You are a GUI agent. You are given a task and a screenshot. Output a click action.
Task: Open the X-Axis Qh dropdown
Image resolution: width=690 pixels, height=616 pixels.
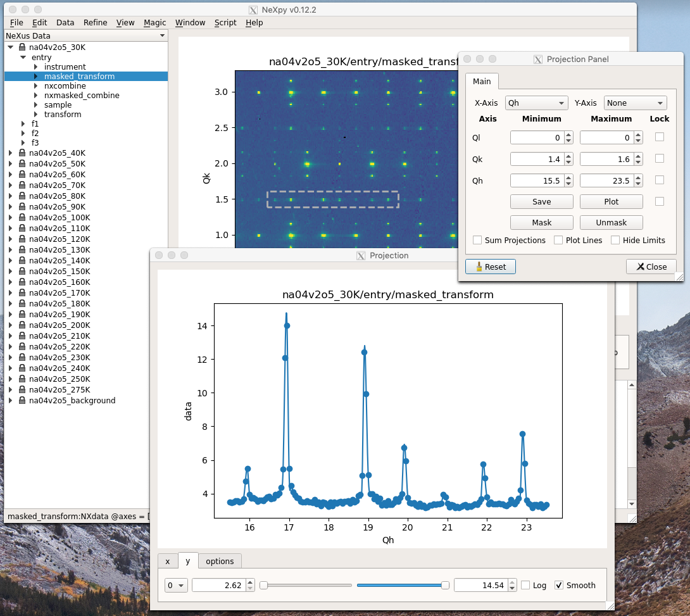[x=536, y=103]
